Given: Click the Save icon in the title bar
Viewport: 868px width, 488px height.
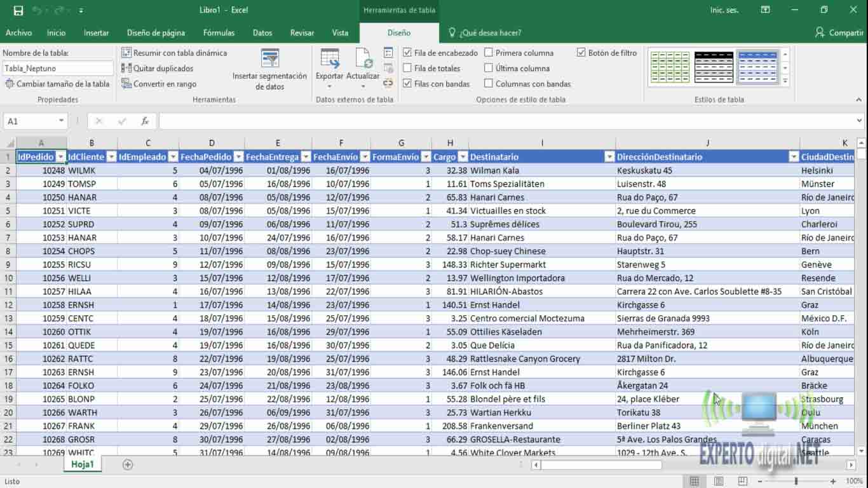Looking at the screenshot, I should click(x=18, y=10).
